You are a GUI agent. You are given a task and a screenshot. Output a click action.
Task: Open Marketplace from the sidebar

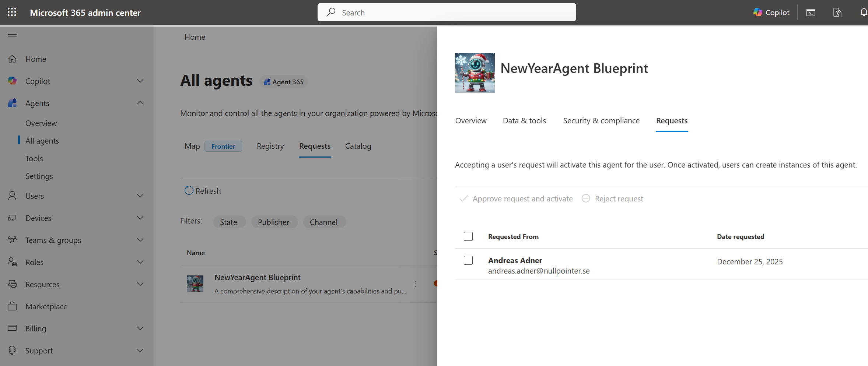coord(46,306)
